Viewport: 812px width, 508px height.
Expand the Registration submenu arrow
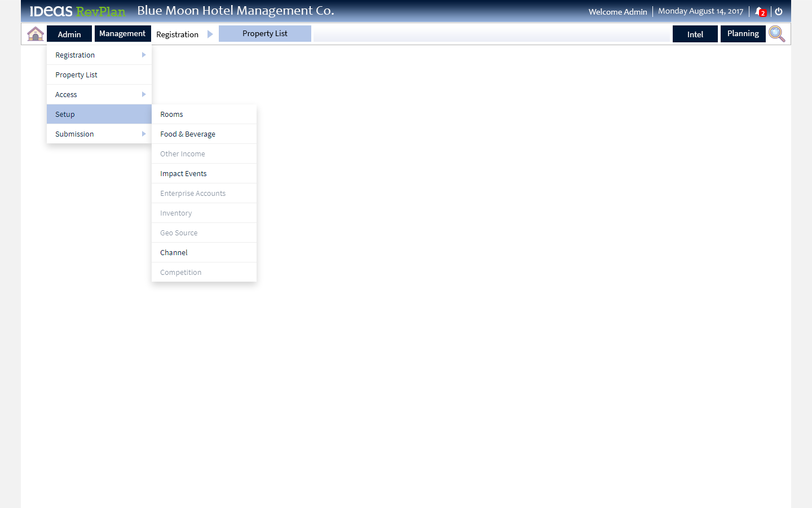coord(145,55)
